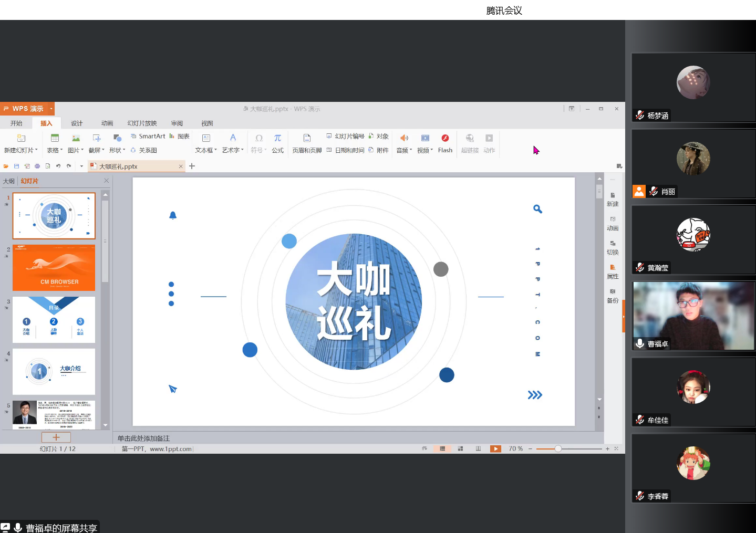Viewport: 756px width, 533px height.
Task: Zoom out with the minus button
Action: pos(531,449)
